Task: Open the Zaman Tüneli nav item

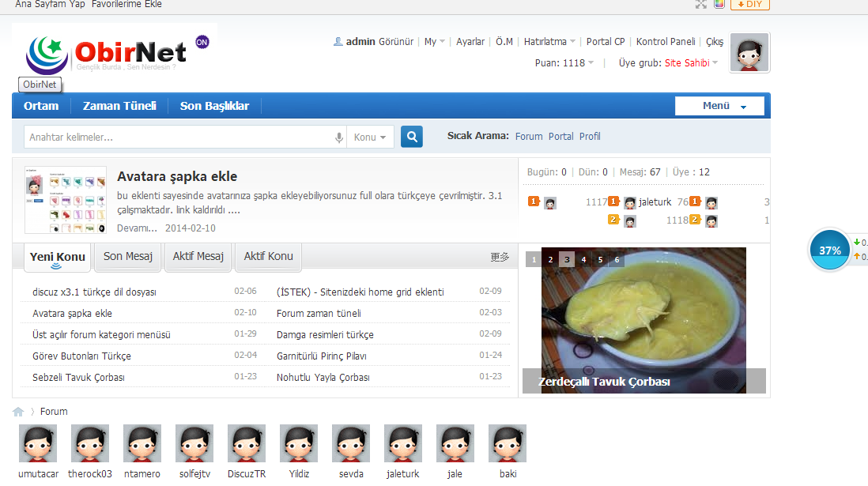Action: pyautogui.click(x=119, y=106)
